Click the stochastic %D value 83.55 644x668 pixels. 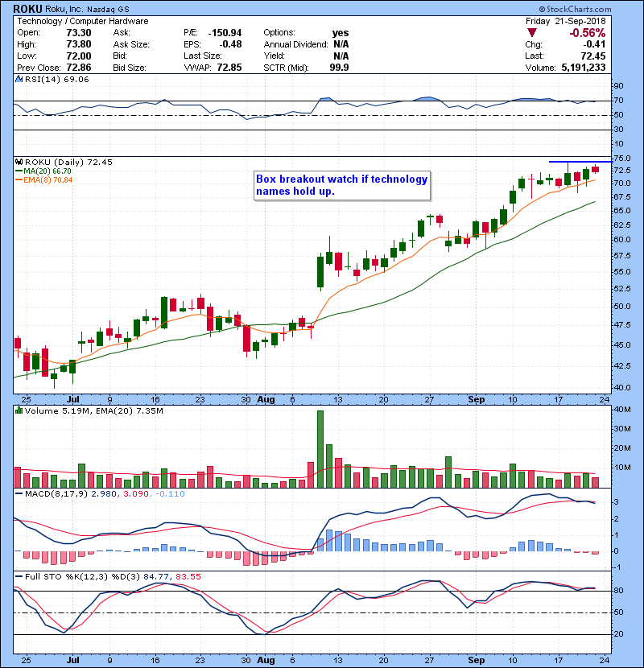(x=188, y=576)
